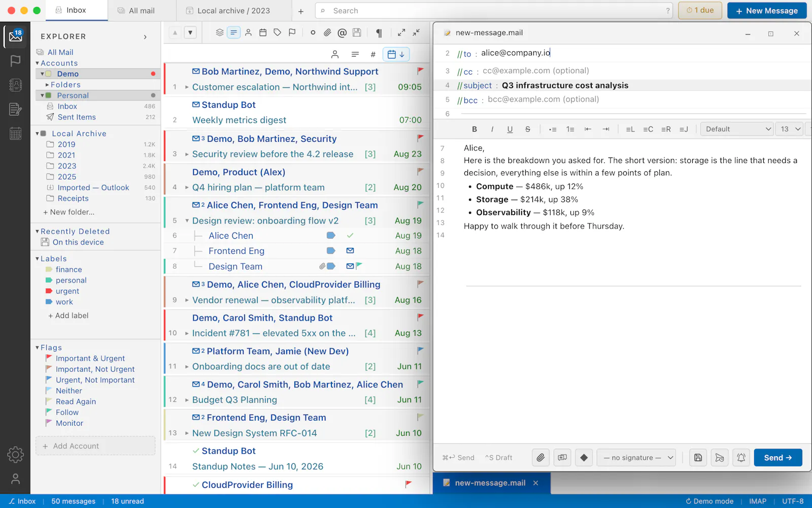Open the calendar view in activity bar
Viewport: 812px width, 508px height.
(x=15, y=134)
